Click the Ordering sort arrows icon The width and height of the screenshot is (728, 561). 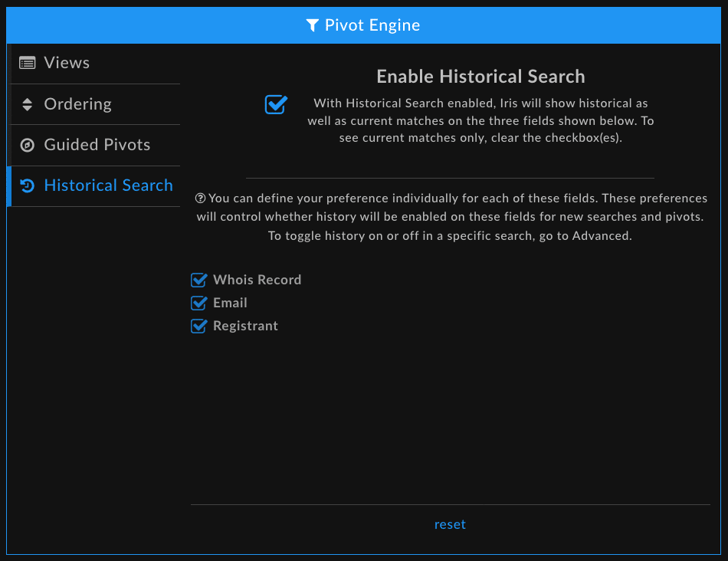27,104
